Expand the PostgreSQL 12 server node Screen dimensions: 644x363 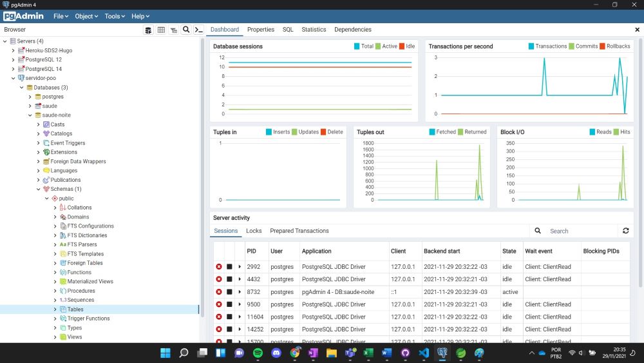click(13, 59)
